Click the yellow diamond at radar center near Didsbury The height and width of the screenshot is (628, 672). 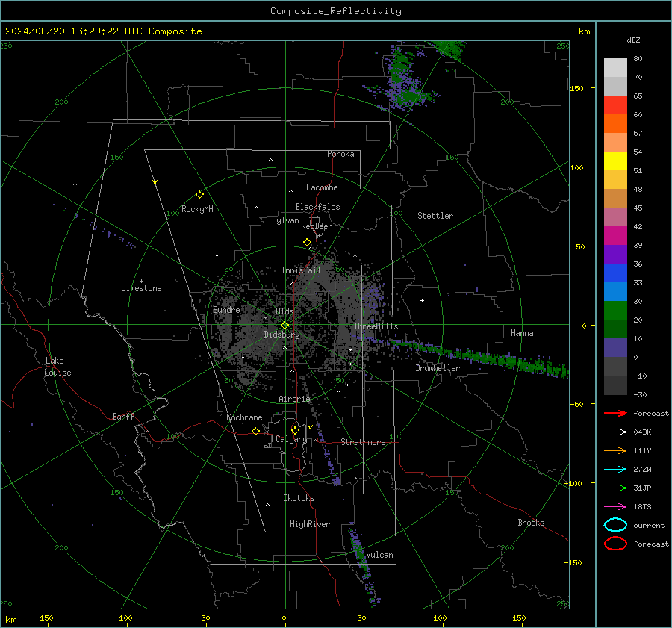pos(284,326)
